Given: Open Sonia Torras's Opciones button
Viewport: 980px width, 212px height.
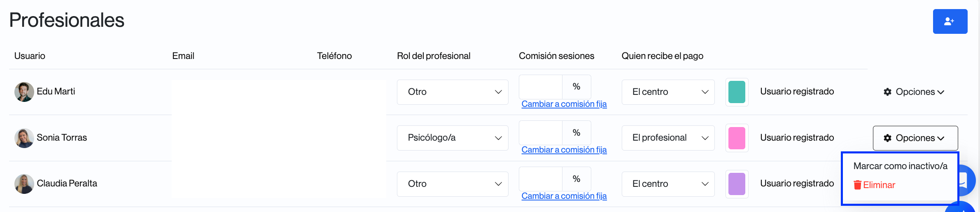Looking at the screenshot, I should pyautogui.click(x=915, y=138).
